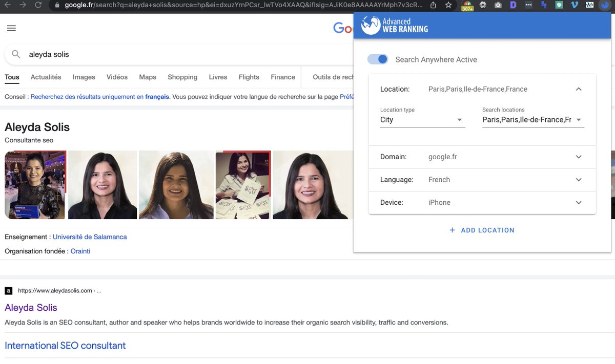The height and width of the screenshot is (364, 615).
Task: Switch to the Vidéos tab
Action: click(117, 77)
